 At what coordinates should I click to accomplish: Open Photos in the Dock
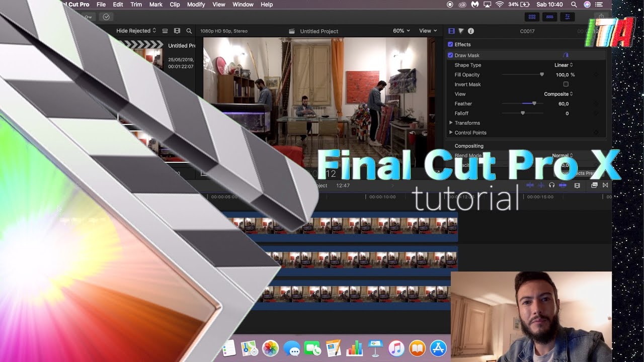click(x=270, y=348)
